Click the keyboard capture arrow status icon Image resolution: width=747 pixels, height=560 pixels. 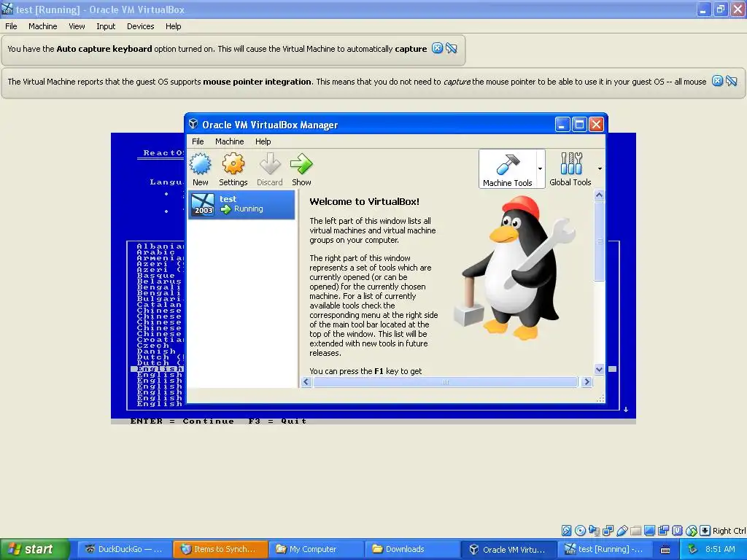point(705,531)
